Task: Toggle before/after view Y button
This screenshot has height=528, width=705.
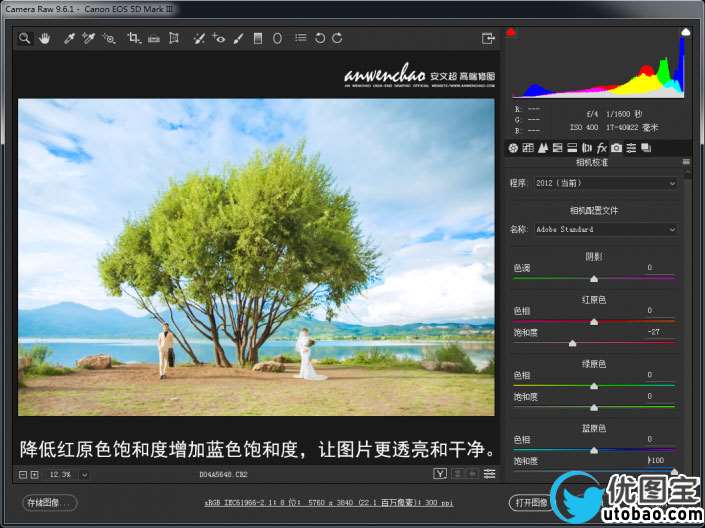Action: [440, 474]
